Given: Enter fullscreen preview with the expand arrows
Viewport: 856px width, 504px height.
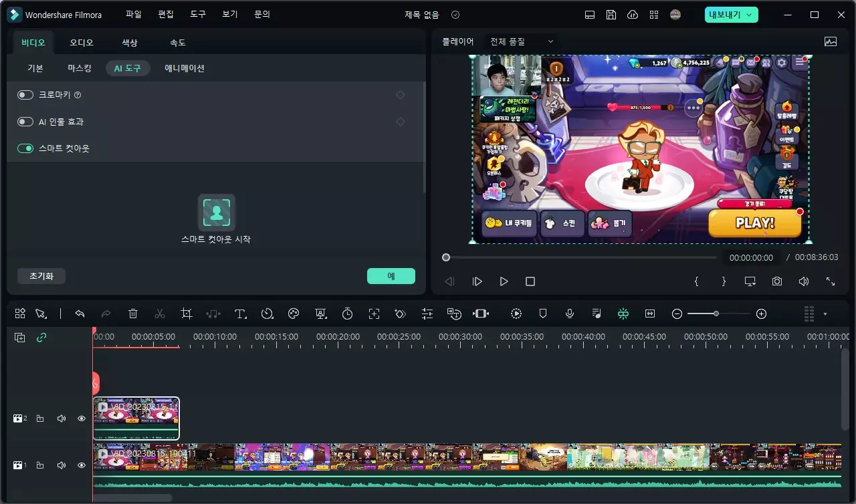Looking at the screenshot, I should 831,281.
